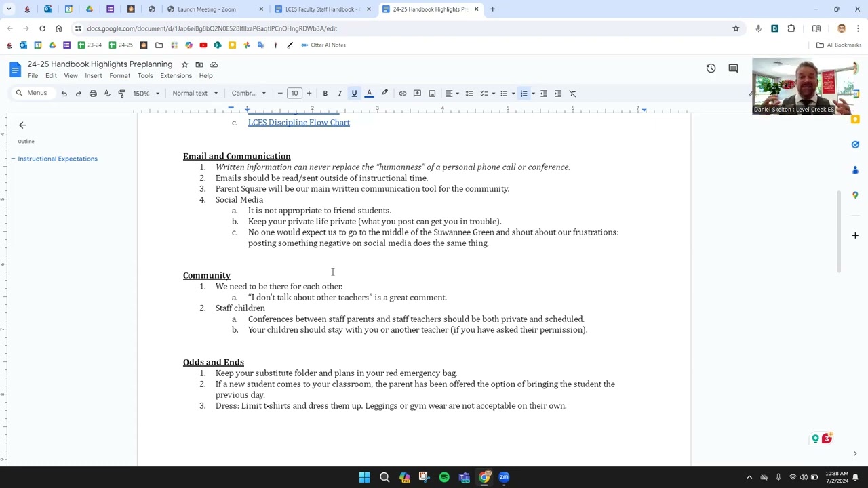Image resolution: width=868 pixels, height=488 pixels.
Task: Open the zoom level dropdown
Action: click(146, 94)
